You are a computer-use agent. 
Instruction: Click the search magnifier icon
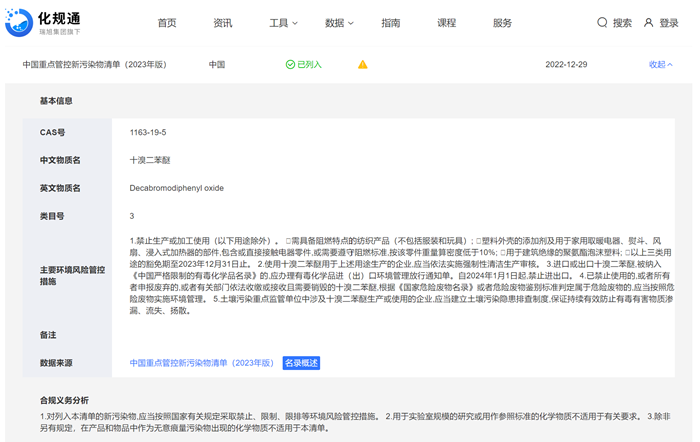tap(602, 23)
